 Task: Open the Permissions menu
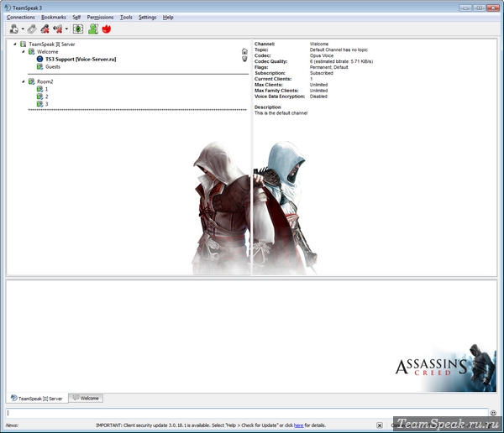tap(100, 18)
